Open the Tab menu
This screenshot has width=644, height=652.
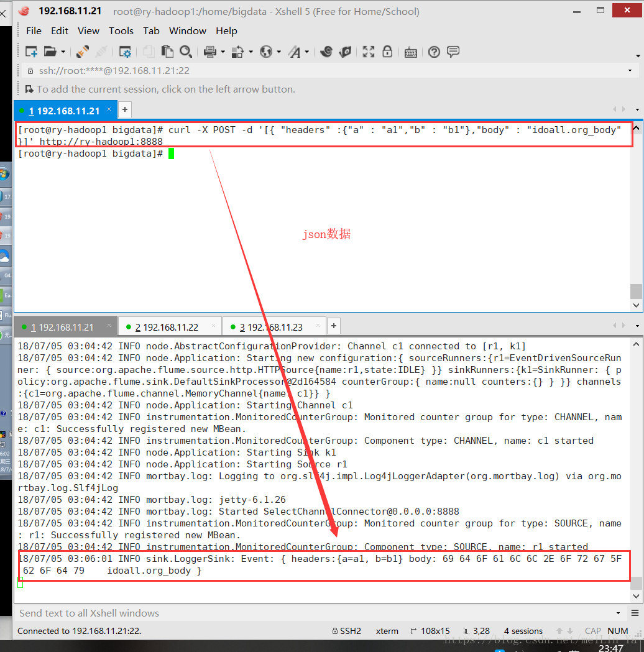point(151,31)
